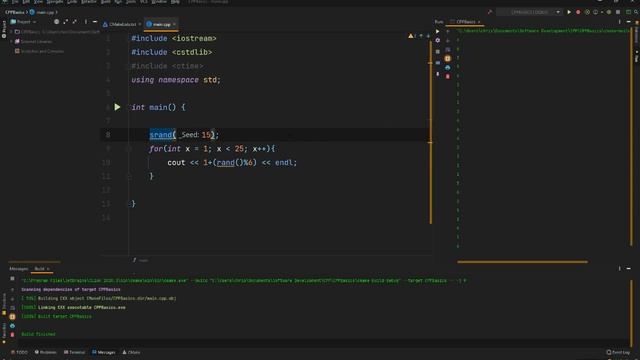The width and height of the screenshot is (640, 360).
Task: Click the orange scroll icon in Messages panel
Action: pos(12,317)
